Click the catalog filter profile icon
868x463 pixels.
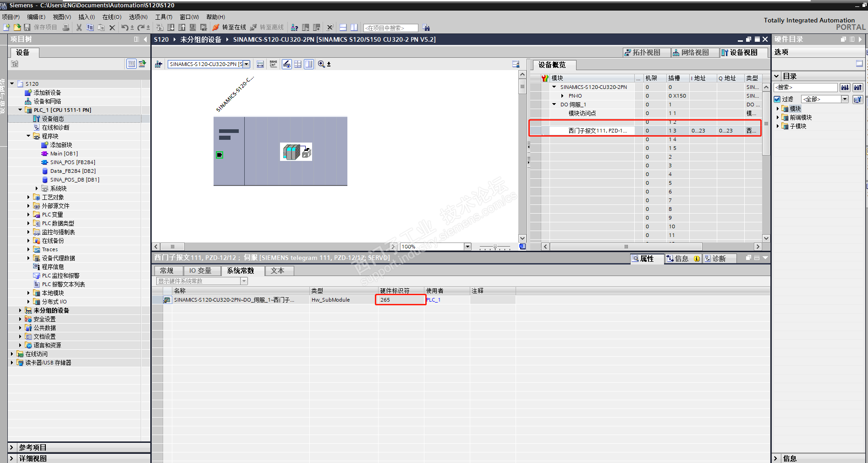858,99
